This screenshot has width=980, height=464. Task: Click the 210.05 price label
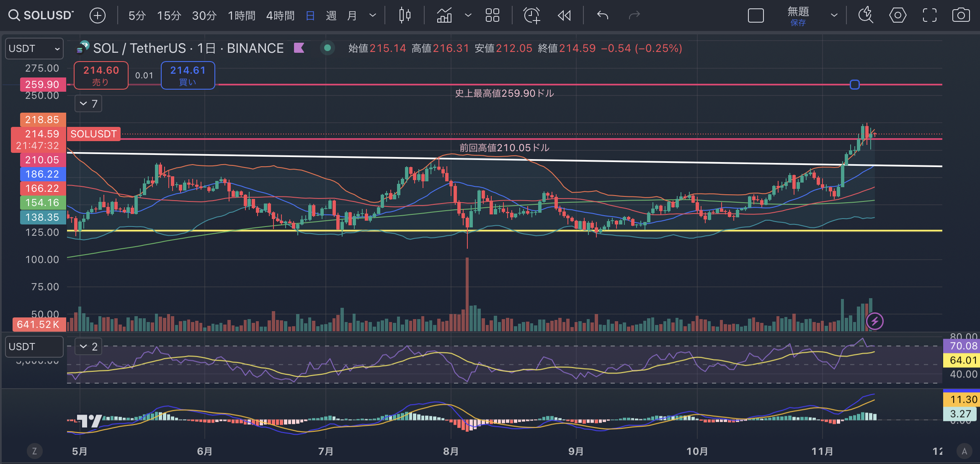click(x=43, y=160)
